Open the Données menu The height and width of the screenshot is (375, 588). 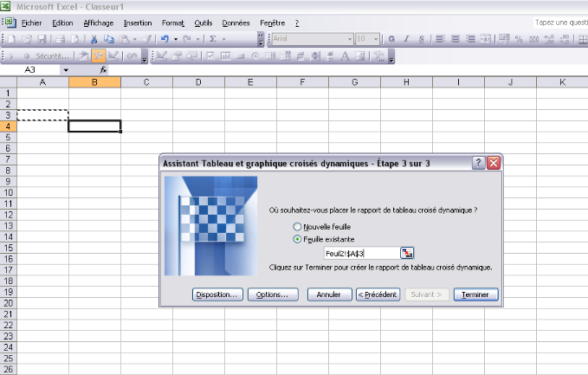[x=236, y=23]
